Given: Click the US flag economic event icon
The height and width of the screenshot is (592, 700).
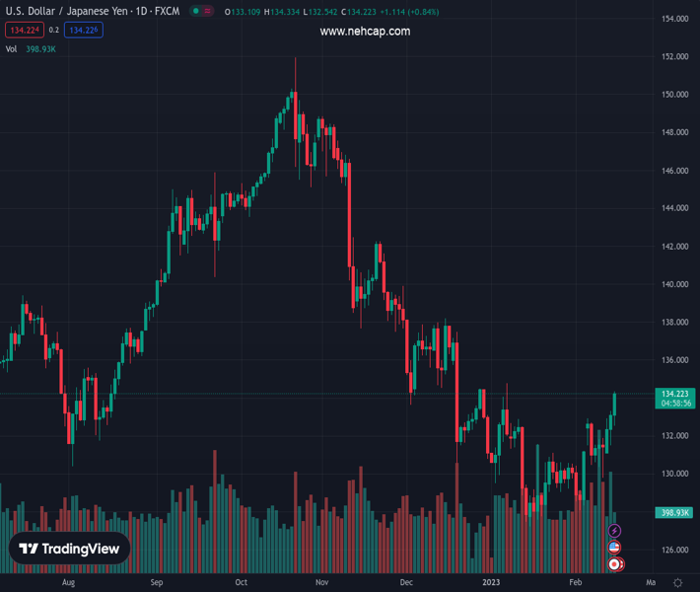Looking at the screenshot, I should [614, 548].
